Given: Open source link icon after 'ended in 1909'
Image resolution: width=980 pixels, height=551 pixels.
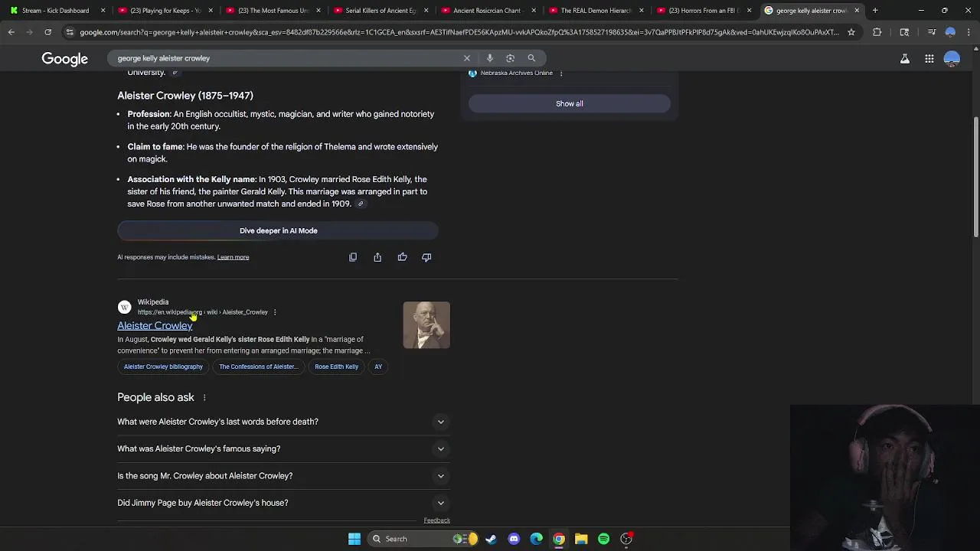Looking at the screenshot, I should (361, 204).
